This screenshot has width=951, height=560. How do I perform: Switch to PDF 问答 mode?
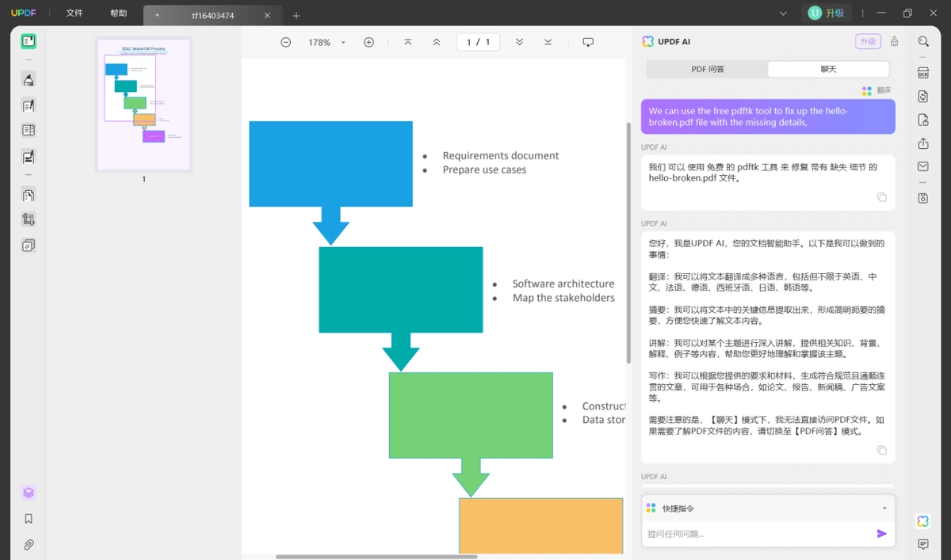[708, 69]
